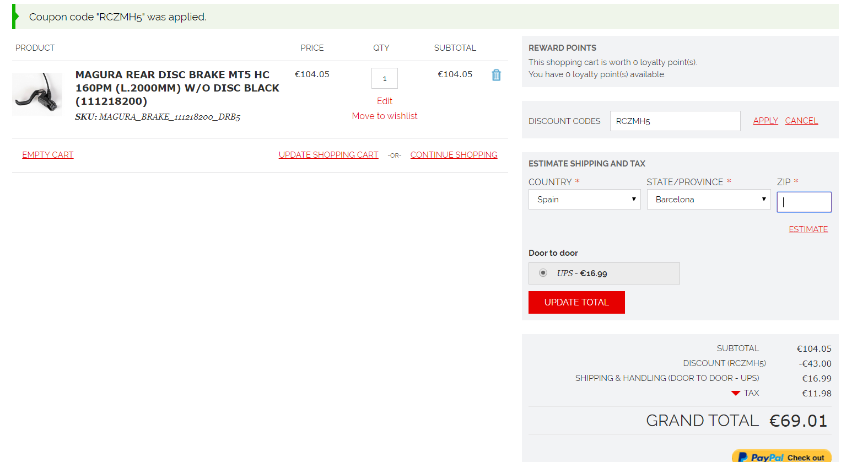Click the PayPal Check out button

click(x=781, y=456)
